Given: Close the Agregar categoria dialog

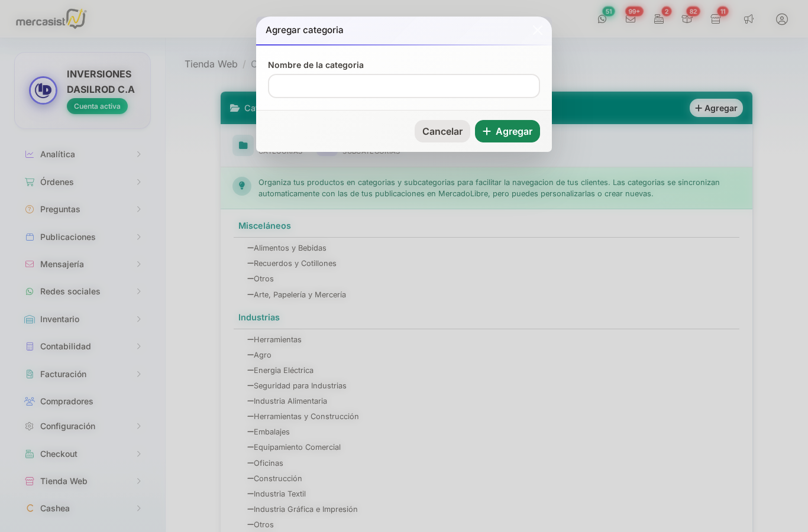Looking at the screenshot, I should click(537, 30).
